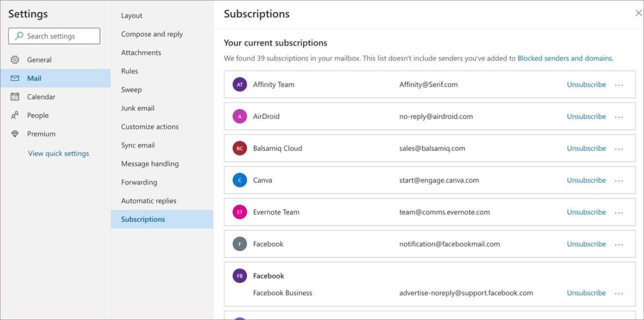The height and width of the screenshot is (320, 644).
Task: Click the Mail envelope icon
Action: coord(15,78)
